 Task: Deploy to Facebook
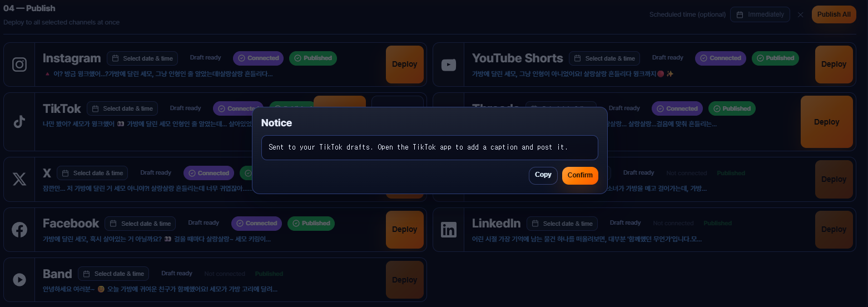coord(404,230)
